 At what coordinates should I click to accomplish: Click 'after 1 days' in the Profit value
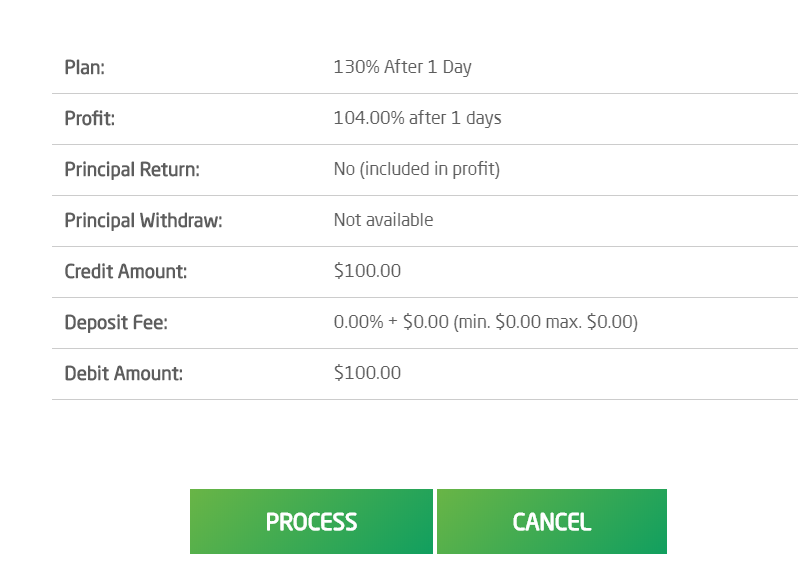tap(456, 119)
